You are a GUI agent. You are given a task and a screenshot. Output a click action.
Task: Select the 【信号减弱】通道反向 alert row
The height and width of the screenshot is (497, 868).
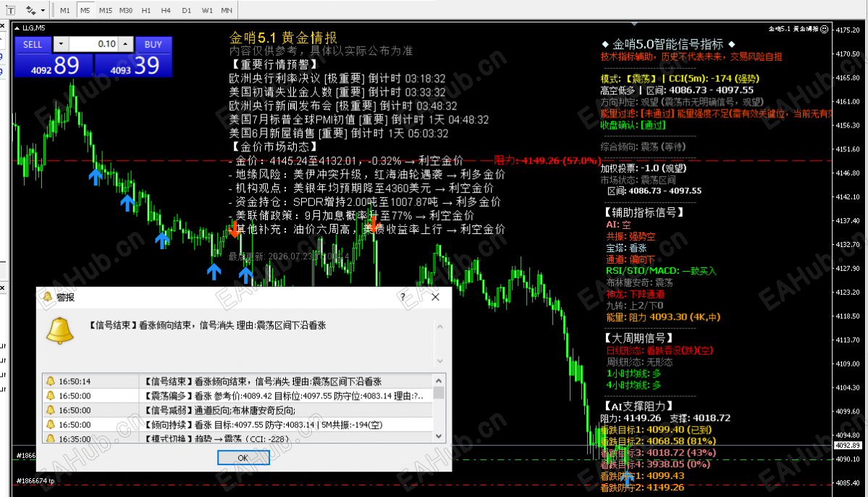239,410
